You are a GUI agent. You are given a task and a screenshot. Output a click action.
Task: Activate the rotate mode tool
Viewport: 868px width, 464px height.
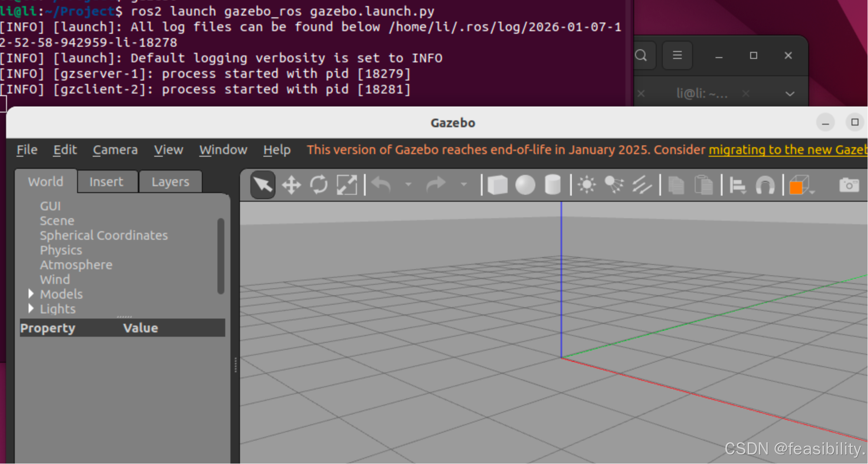(x=319, y=185)
